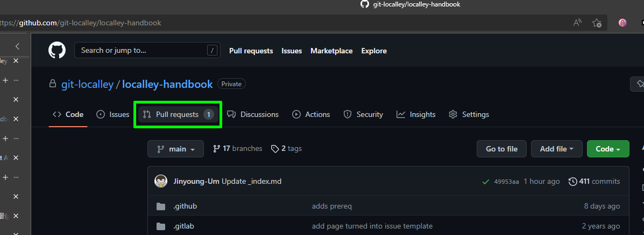
Task: Expand the main branch dropdown
Action: (175, 149)
